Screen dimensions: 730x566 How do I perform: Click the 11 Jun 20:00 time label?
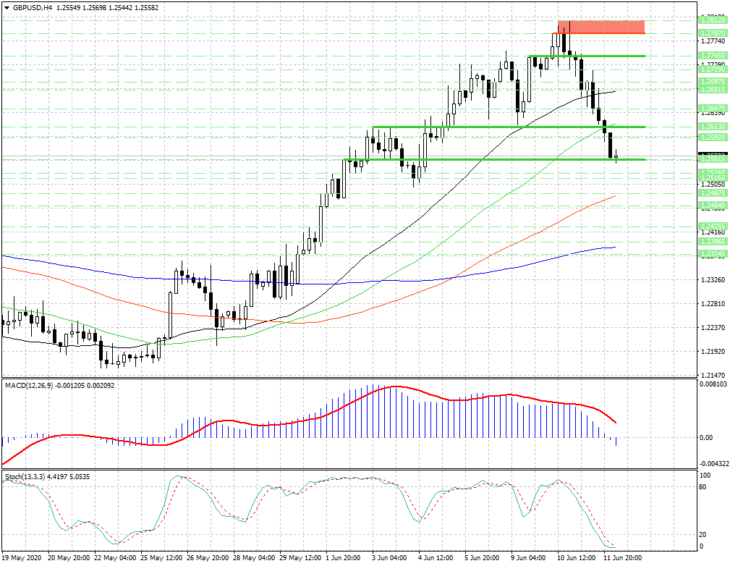click(x=622, y=558)
